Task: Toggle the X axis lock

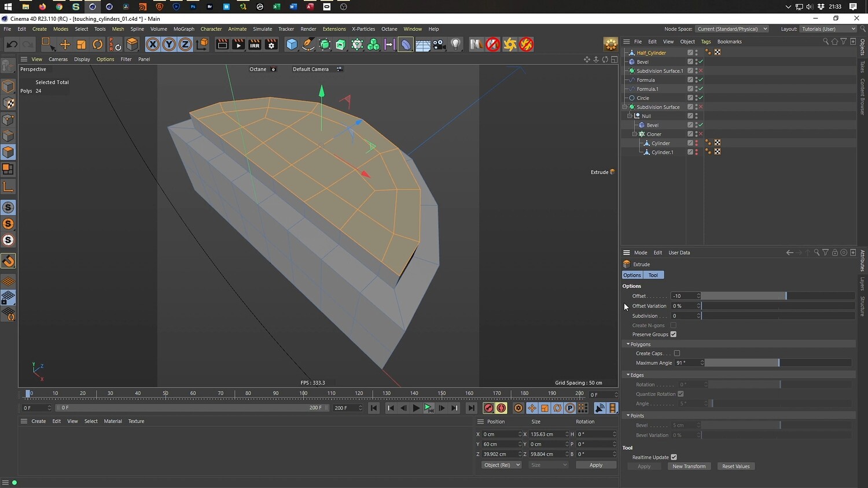Action: [x=152, y=45]
